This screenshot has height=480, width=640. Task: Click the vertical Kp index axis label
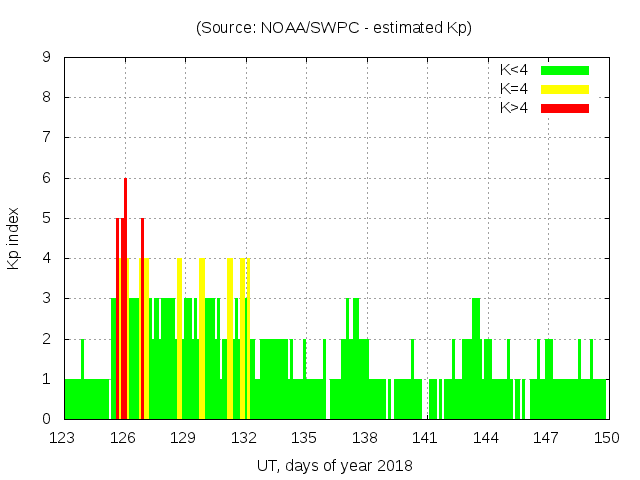(14, 238)
